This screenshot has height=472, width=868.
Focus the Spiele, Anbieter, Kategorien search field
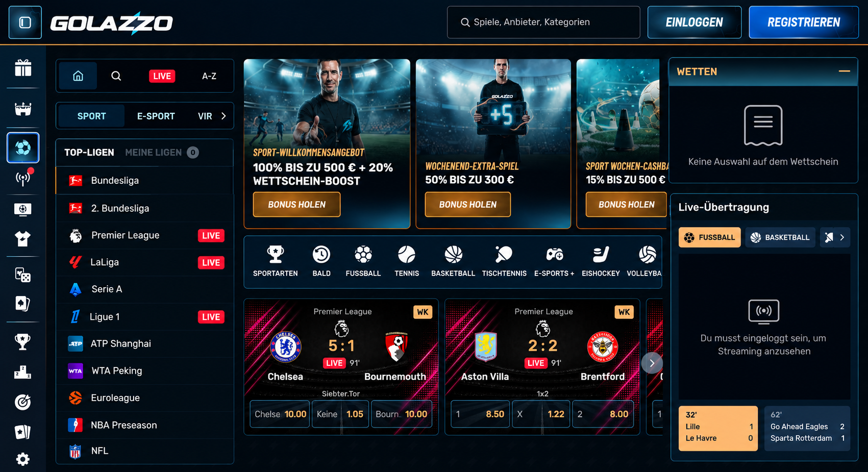543,22
